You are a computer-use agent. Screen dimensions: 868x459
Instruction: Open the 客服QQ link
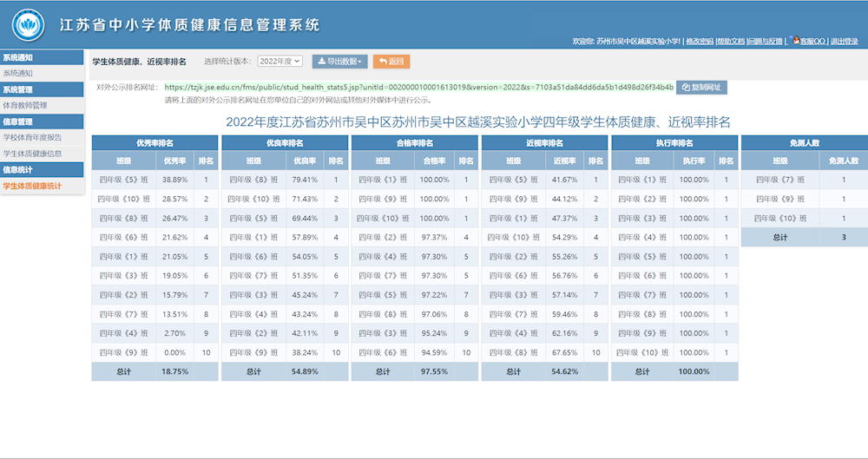point(812,42)
